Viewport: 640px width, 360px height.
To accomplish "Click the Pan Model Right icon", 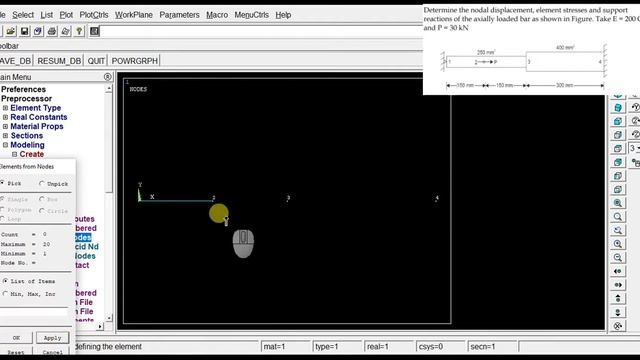I will coord(618,285).
